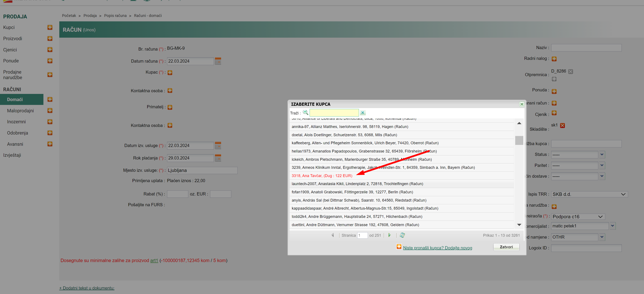Click plus icon next to Kupac field

(x=170, y=72)
